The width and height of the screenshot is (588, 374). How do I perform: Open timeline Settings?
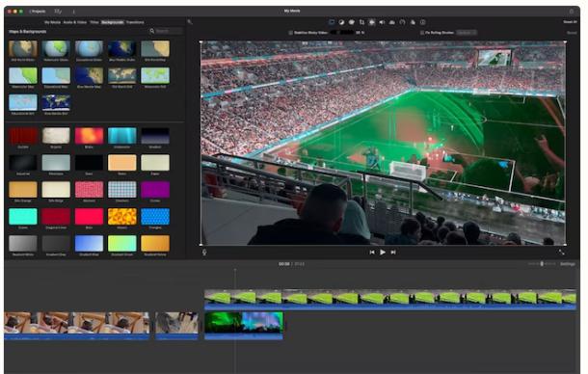(568, 264)
